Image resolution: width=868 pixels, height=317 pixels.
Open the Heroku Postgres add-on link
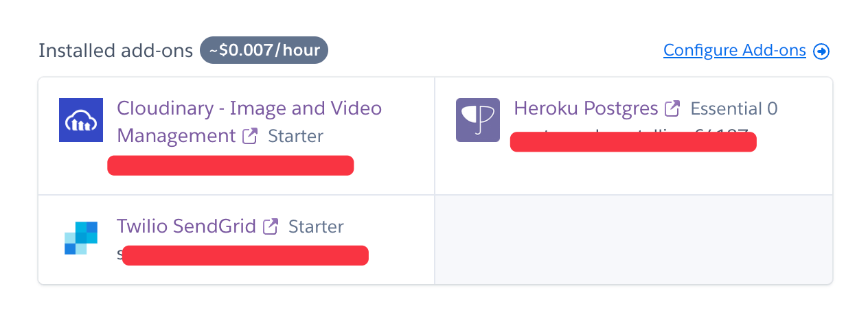[586, 108]
